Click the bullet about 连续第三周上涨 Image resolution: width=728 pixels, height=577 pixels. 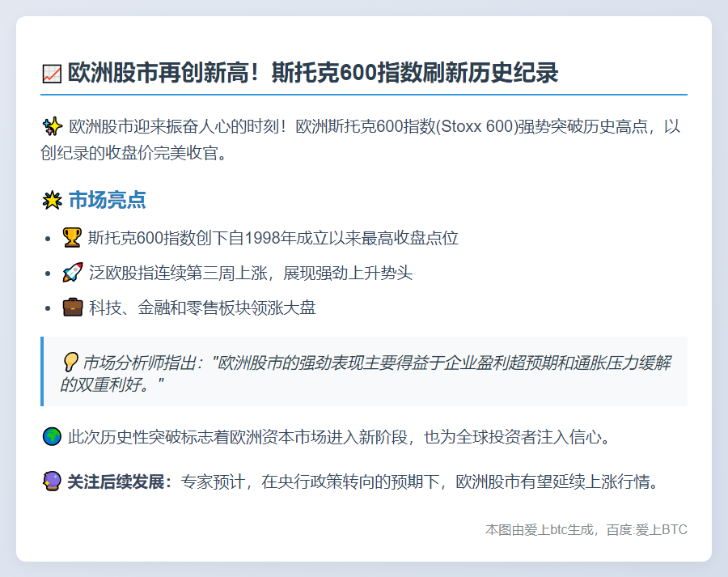[251, 273]
